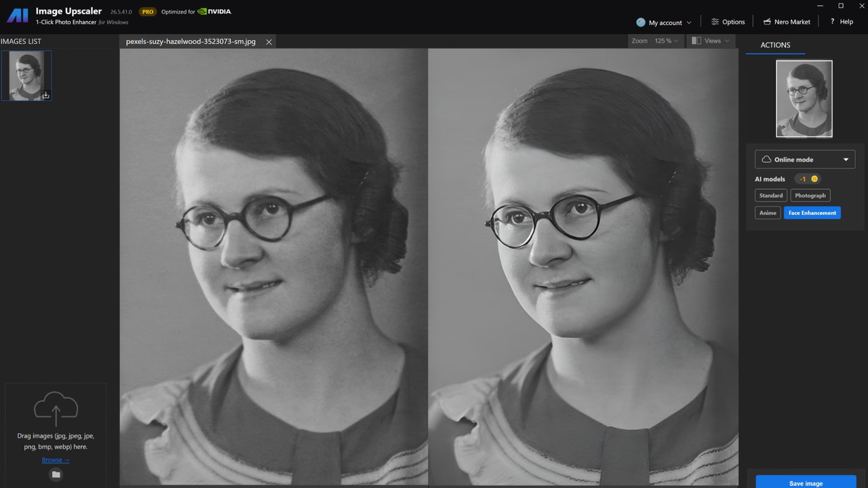
Task: Click the Nero AI logo at top-left
Action: 17,16
